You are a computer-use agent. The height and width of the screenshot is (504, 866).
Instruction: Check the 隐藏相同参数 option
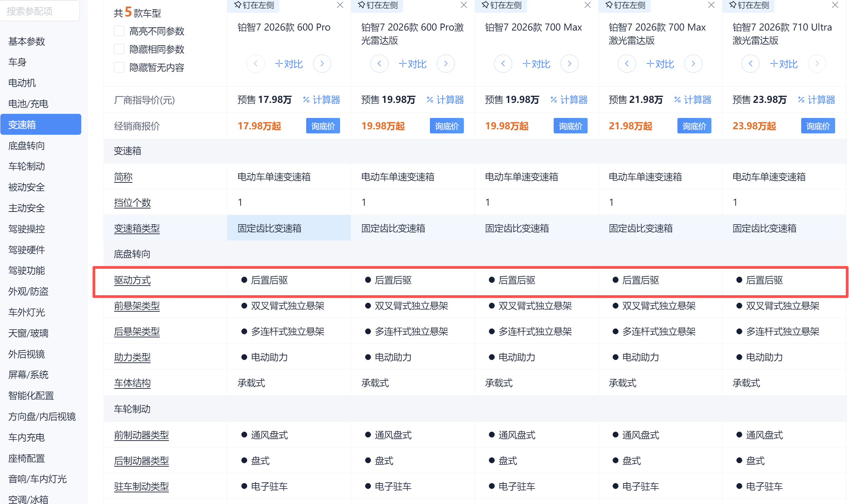(x=119, y=49)
